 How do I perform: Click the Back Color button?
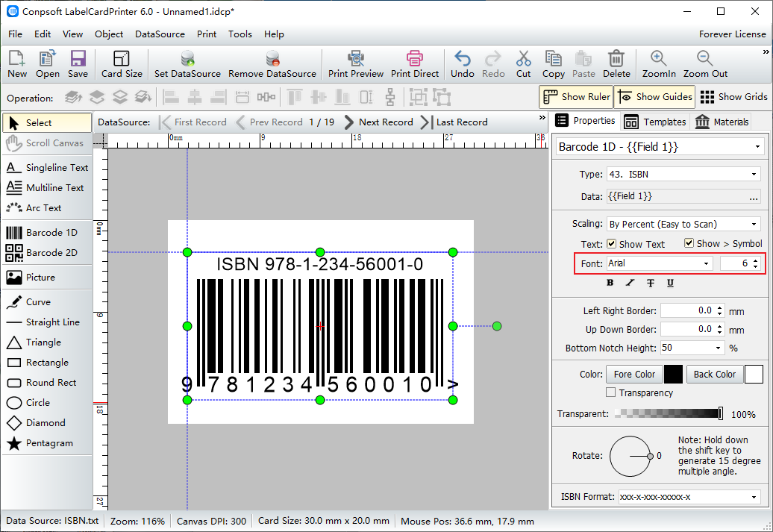pyautogui.click(x=714, y=375)
